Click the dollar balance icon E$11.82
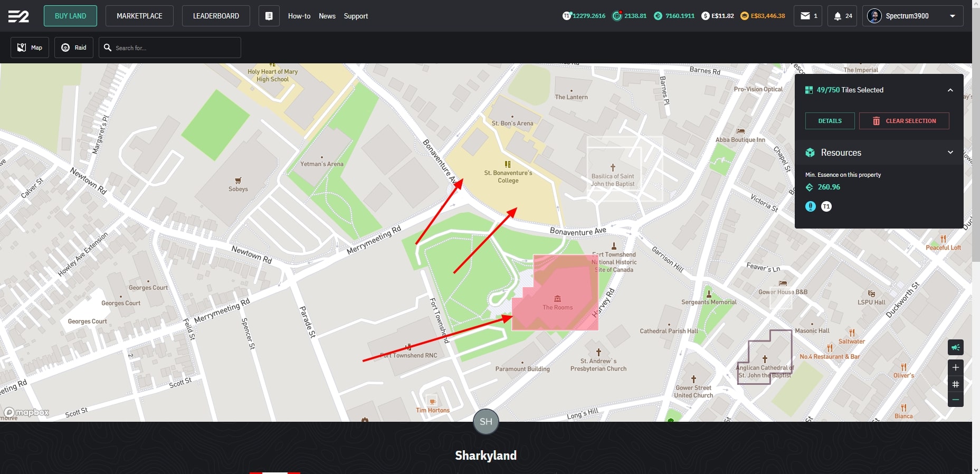 (x=706, y=16)
